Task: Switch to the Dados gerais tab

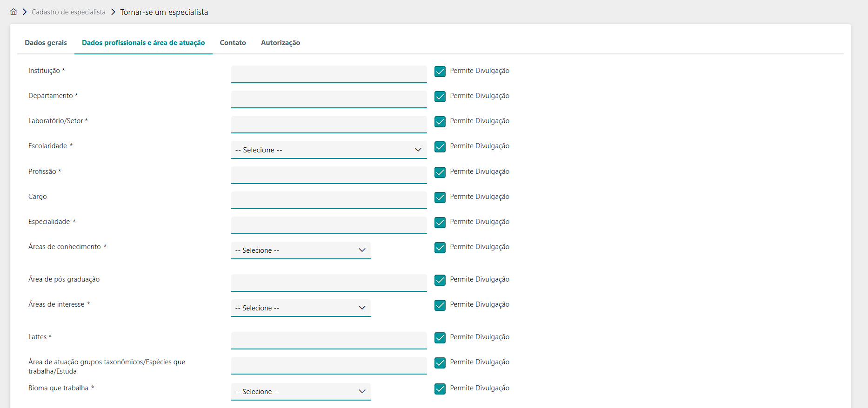Action: click(46, 43)
